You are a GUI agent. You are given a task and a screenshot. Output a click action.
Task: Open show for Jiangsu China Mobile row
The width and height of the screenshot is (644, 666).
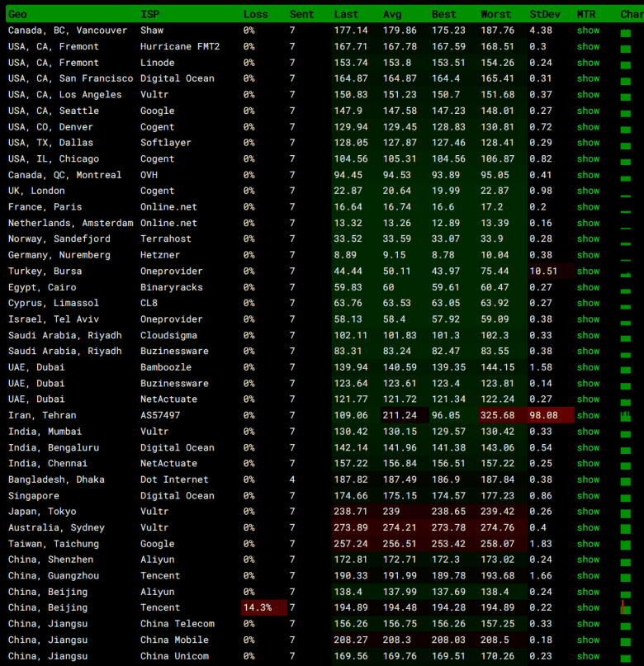[x=588, y=640]
